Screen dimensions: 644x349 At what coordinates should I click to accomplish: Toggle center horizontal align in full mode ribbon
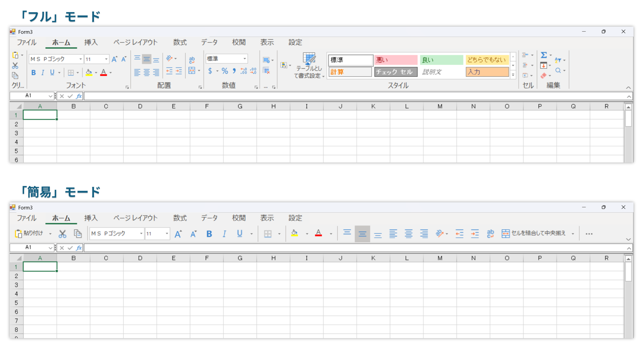coord(147,72)
